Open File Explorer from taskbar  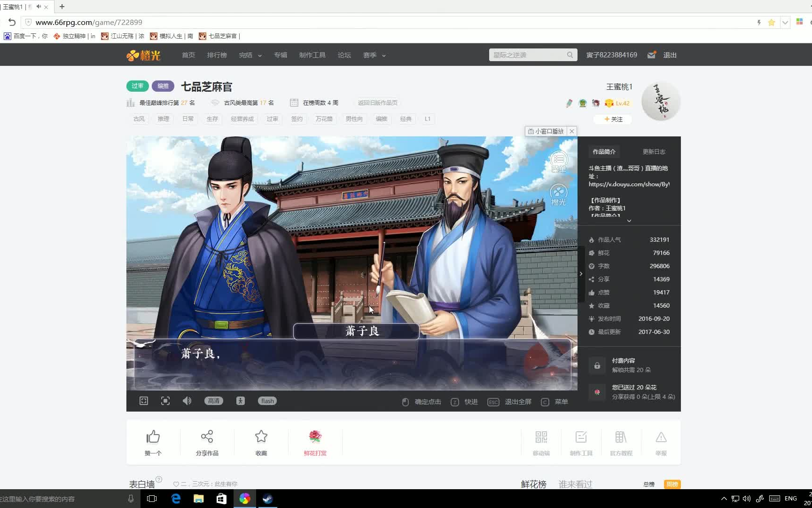(x=198, y=499)
